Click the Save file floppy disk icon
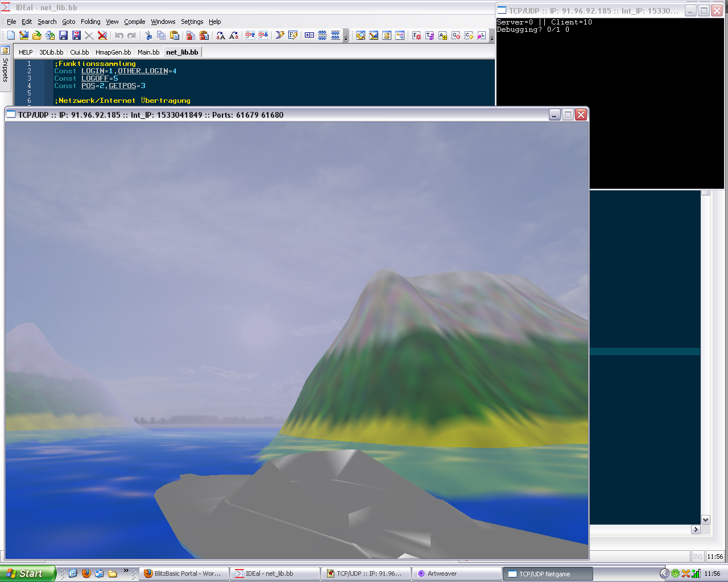Screen dimensions: 728x582 [63, 35]
